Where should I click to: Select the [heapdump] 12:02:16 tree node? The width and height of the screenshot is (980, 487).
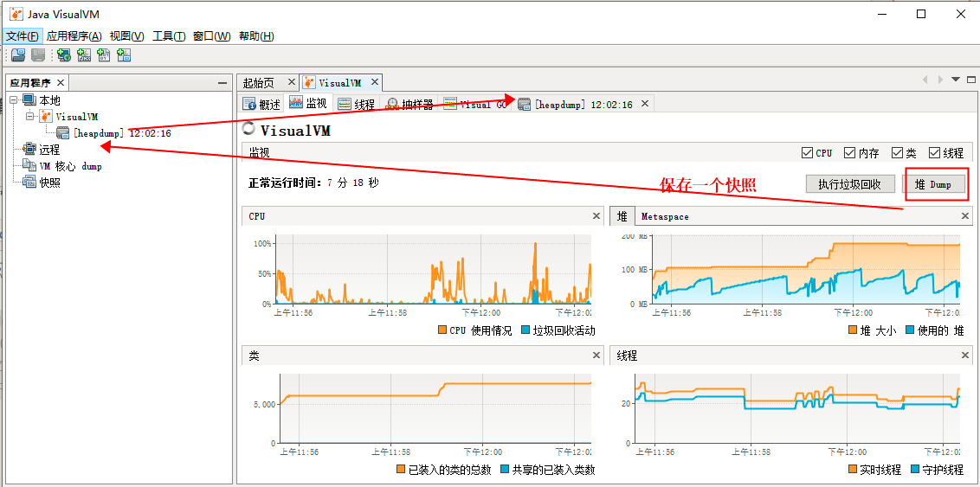click(x=113, y=133)
